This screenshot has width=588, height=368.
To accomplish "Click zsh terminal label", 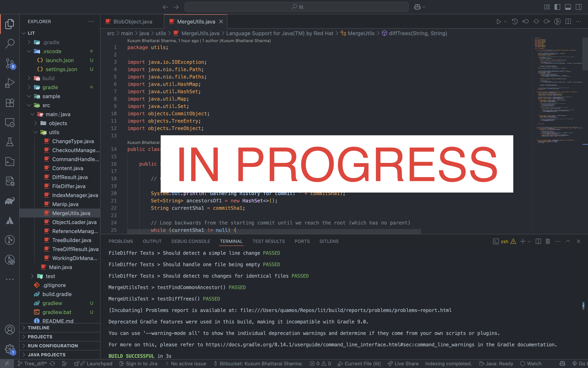I will [504, 241].
